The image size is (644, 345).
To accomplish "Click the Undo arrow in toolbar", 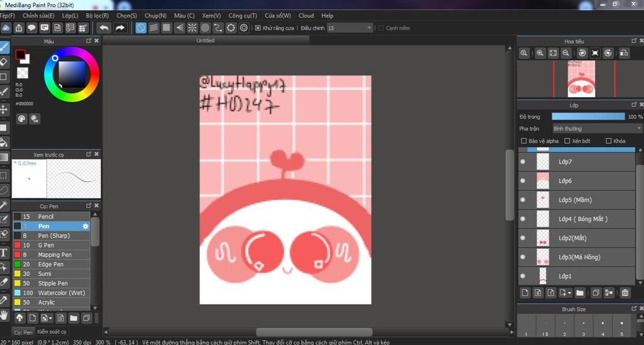I will pos(104,28).
